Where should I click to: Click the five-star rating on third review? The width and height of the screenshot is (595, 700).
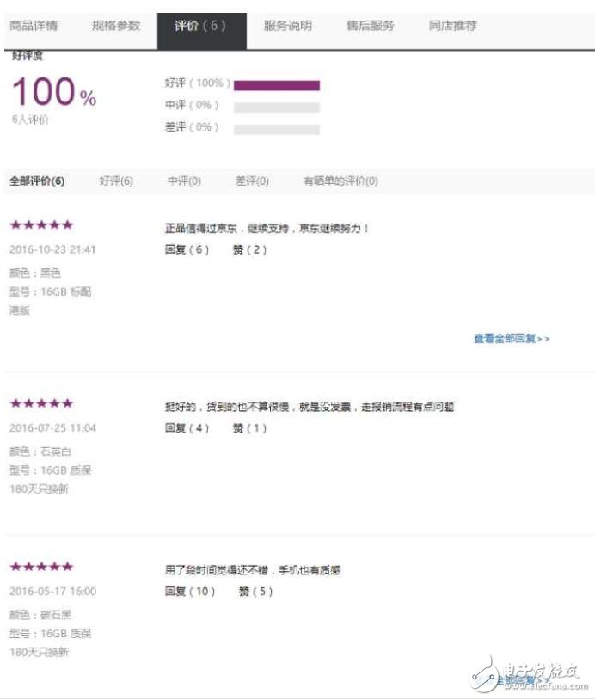click(x=40, y=566)
